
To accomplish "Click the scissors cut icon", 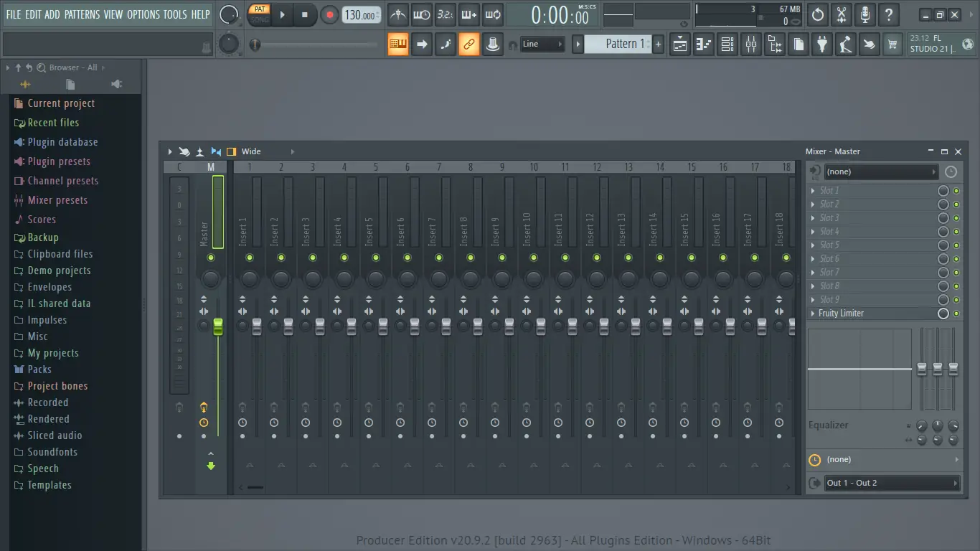I will (841, 14).
